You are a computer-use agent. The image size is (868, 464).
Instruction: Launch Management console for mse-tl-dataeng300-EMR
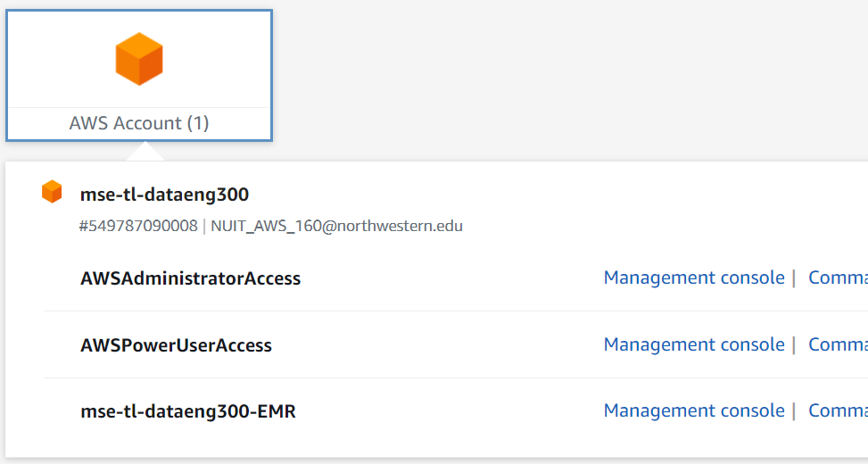(x=694, y=410)
